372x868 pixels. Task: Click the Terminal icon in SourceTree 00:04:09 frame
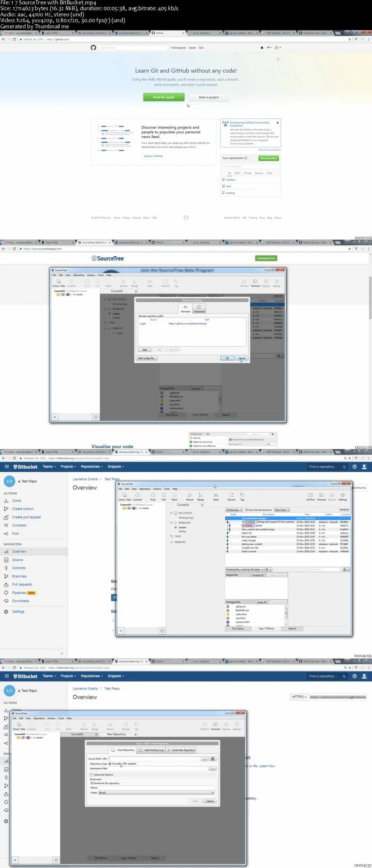(321, 495)
